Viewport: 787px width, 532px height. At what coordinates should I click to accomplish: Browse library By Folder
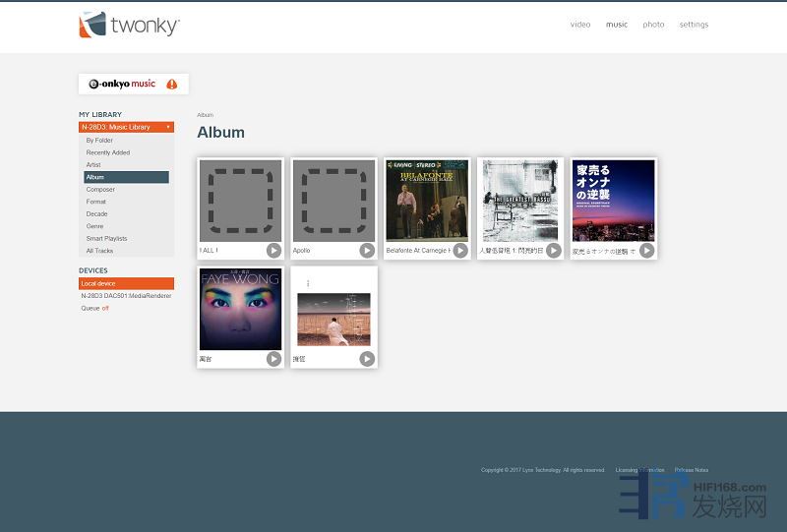pyautogui.click(x=99, y=141)
